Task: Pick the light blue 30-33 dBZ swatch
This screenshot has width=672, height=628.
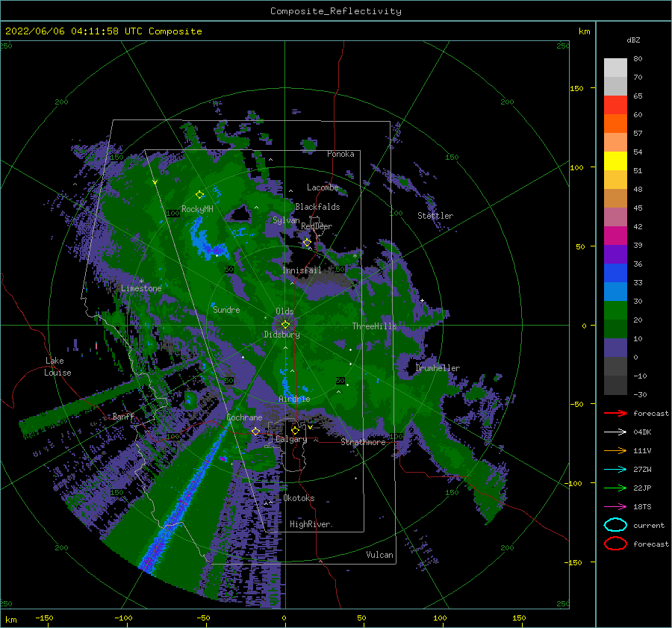Action: [x=615, y=291]
